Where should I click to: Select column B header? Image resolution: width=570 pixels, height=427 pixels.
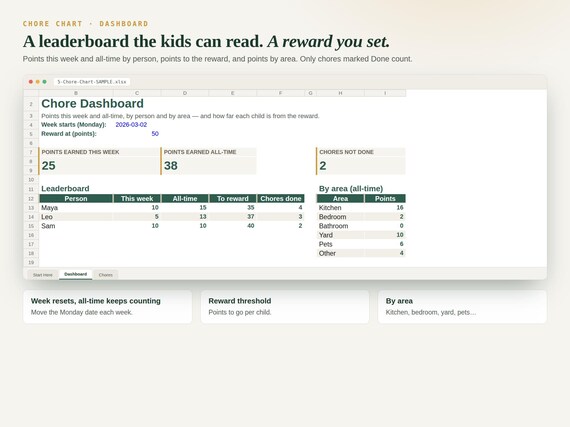pyautogui.click(x=76, y=93)
